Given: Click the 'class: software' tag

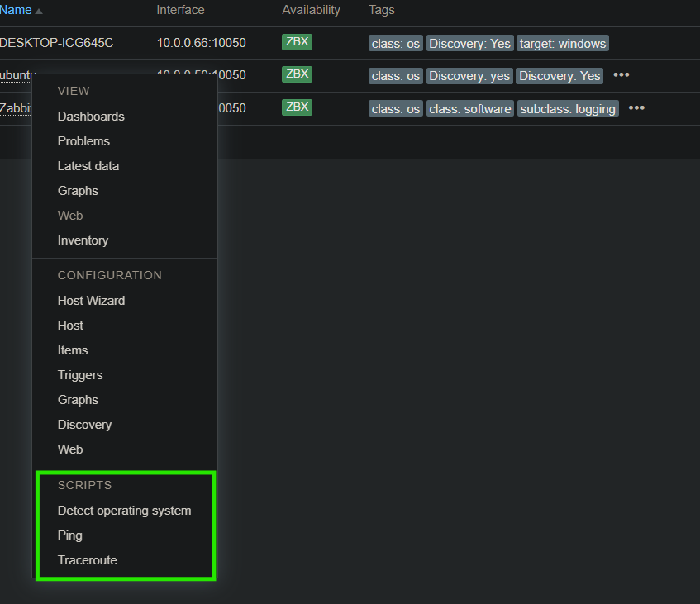Looking at the screenshot, I should (x=470, y=108).
